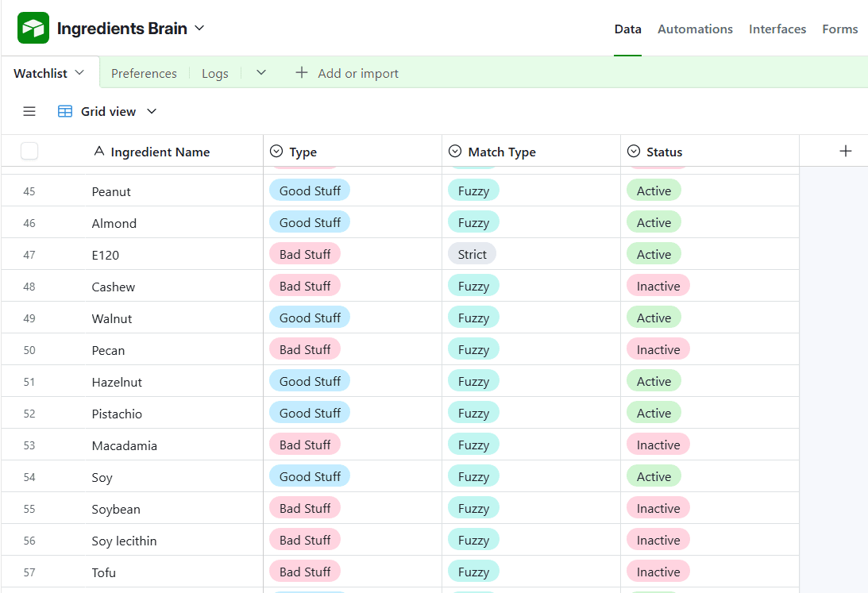Click the plus icon to add a field
The height and width of the screenshot is (593, 868).
846,152
